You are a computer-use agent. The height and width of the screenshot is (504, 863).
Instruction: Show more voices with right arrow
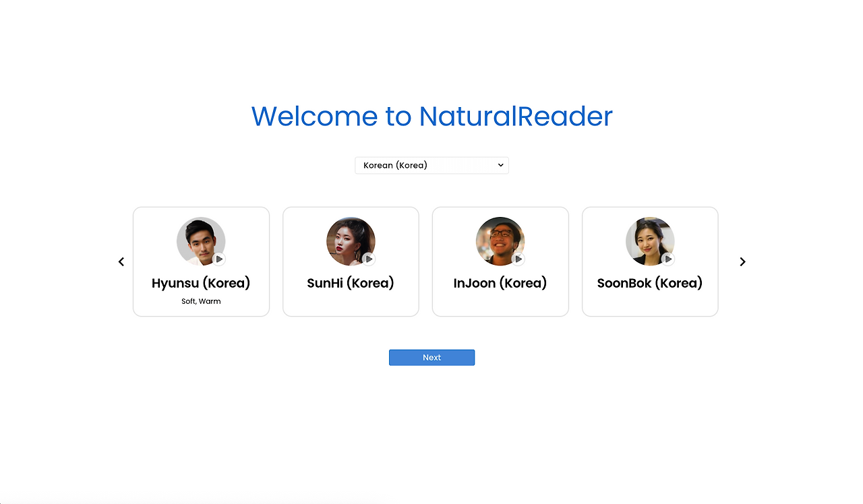pyautogui.click(x=742, y=261)
